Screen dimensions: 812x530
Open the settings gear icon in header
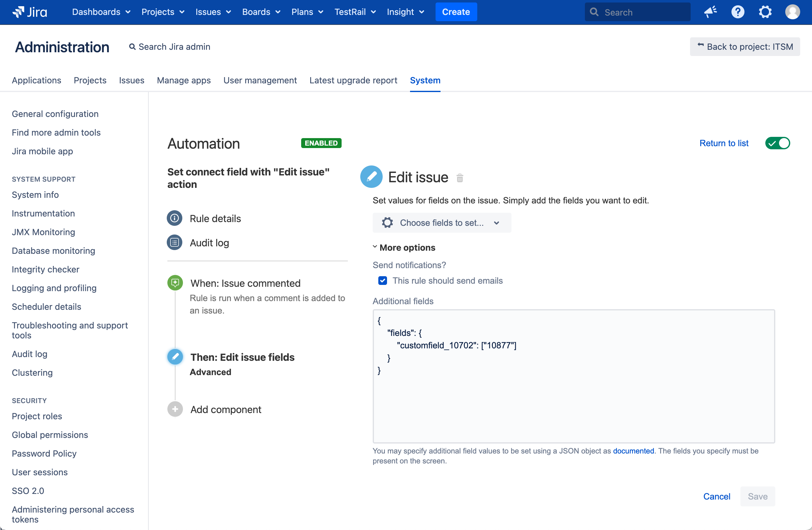[x=765, y=12]
